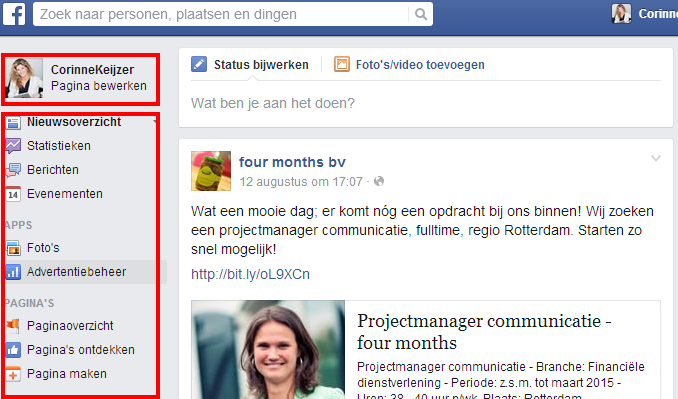Screen dimensions: 678x399
Task: Click the Advertentiebeheer bar chart icon
Action: 13,272
